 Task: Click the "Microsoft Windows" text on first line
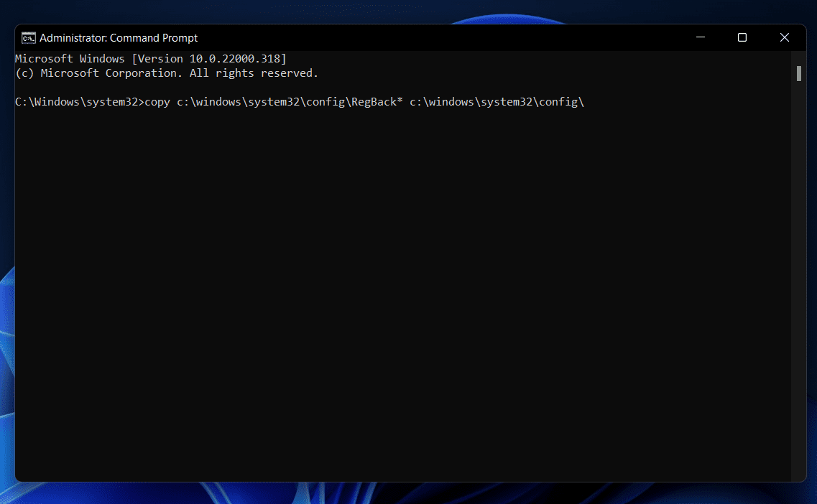tap(70, 58)
